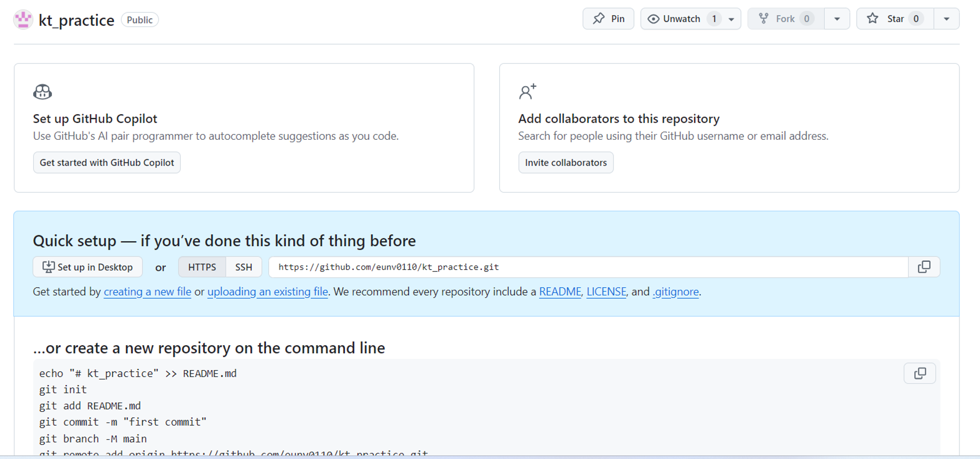Open the Unwatch notifications dropdown arrow
The width and height of the screenshot is (980, 459).
tap(731, 19)
